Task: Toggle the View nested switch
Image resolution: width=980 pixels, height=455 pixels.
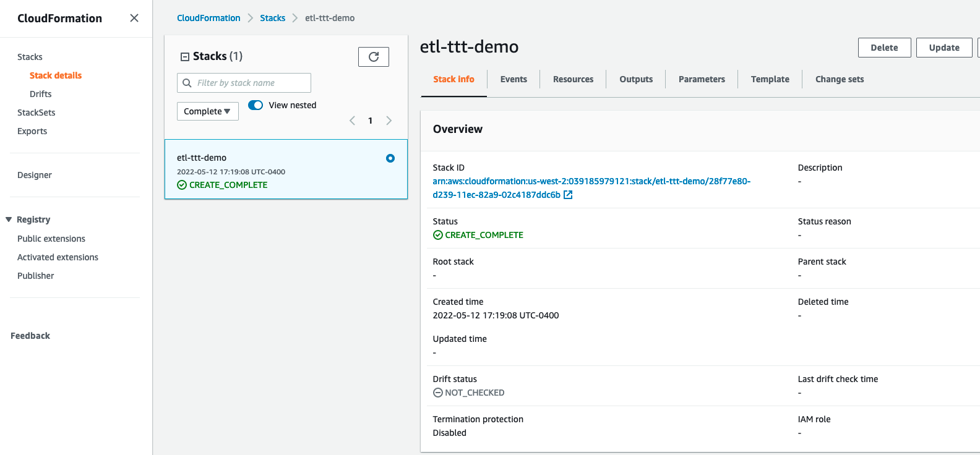Action: [x=256, y=105]
